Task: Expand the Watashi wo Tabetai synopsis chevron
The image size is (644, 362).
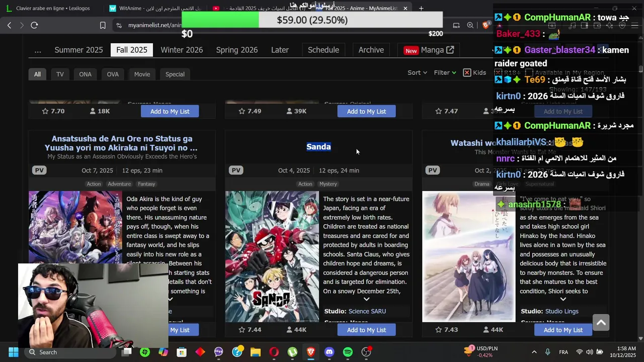Action: tap(563, 299)
